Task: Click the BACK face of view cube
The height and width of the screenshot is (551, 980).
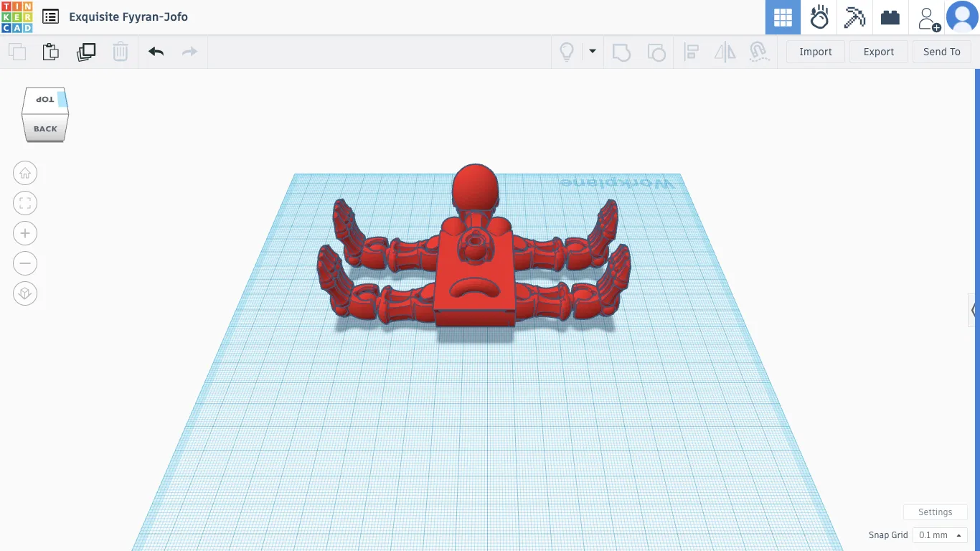Action: click(45, 129)
